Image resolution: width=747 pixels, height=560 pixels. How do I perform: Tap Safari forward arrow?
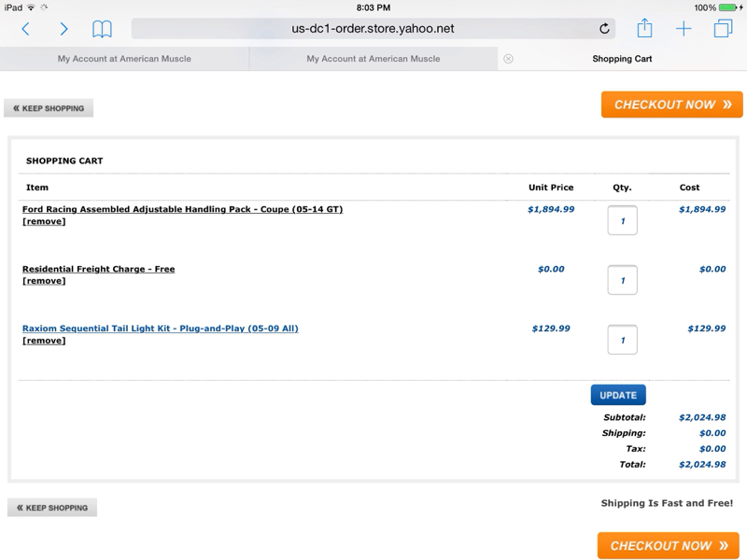pyautogui.click(x=63, y=29)
